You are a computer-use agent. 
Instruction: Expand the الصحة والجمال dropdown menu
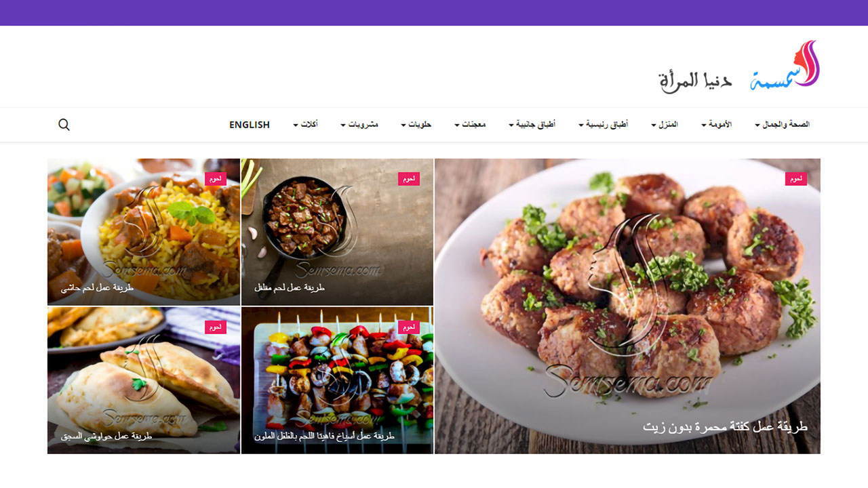coord(782,125)
